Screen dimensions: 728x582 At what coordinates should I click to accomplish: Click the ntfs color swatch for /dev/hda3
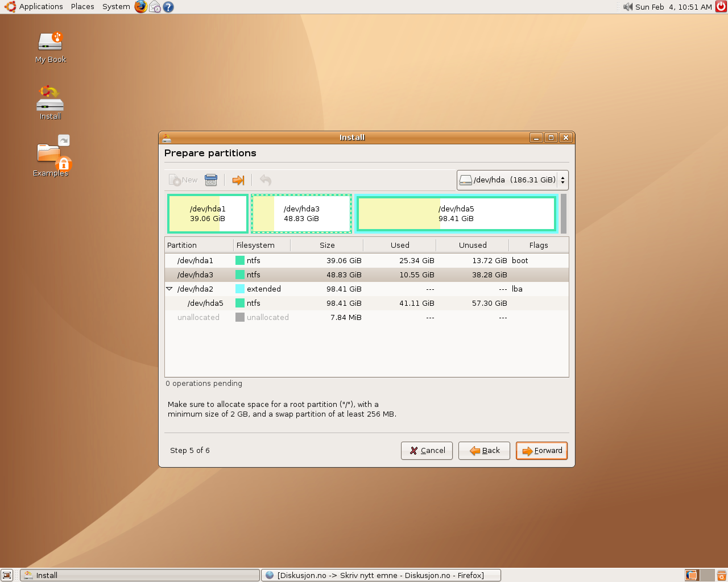[240, 275]
